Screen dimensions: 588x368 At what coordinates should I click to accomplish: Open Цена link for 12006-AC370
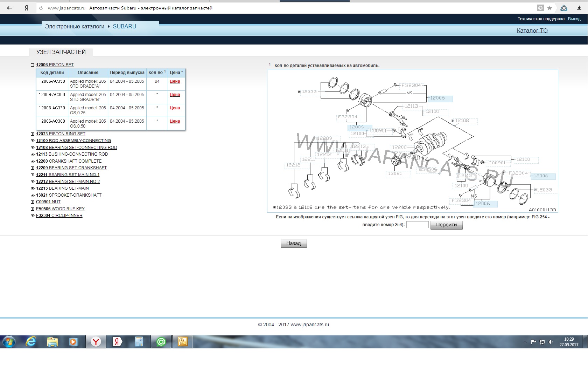pyautogui.click(x=175, y=108)
